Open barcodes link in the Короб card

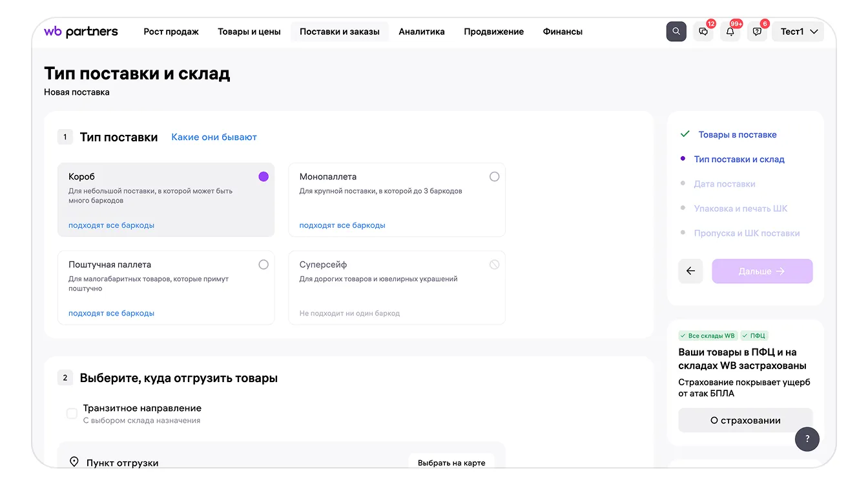click(111, 225)
